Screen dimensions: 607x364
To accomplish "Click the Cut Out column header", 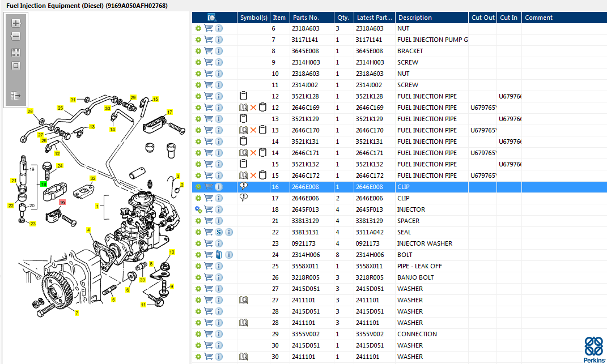I will tap(482, 18).
